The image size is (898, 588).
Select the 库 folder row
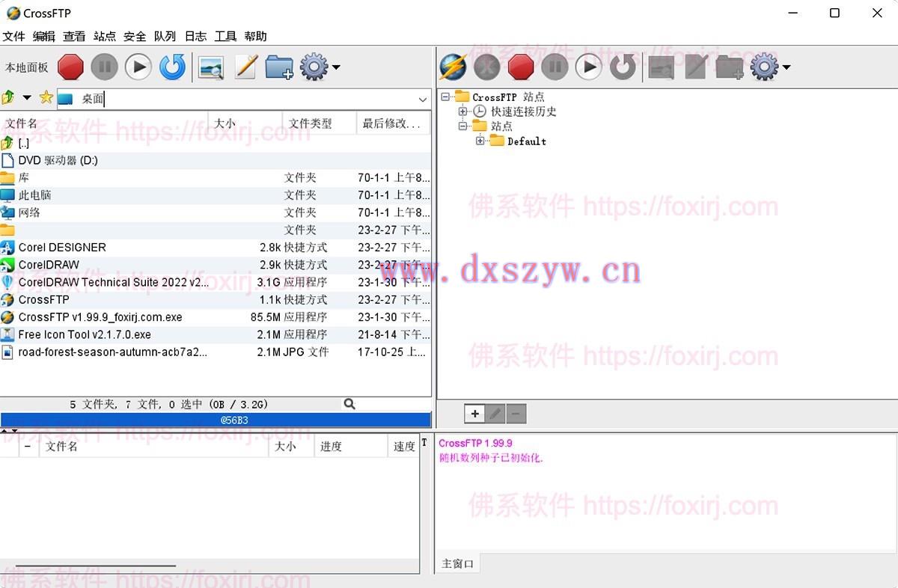pos(216,177)
